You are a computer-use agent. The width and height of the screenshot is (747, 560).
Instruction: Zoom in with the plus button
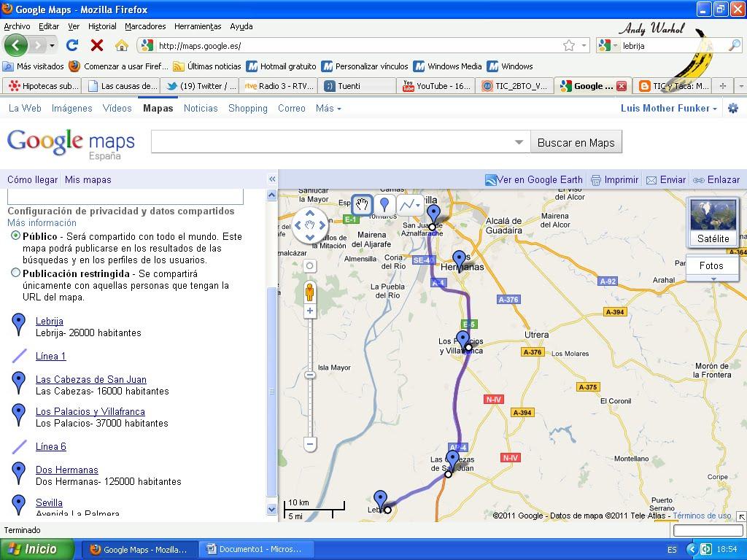309,311
